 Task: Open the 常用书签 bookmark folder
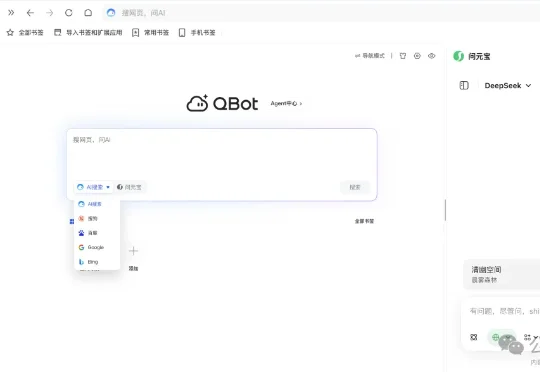pyautogui.click(x=150, y=32)
